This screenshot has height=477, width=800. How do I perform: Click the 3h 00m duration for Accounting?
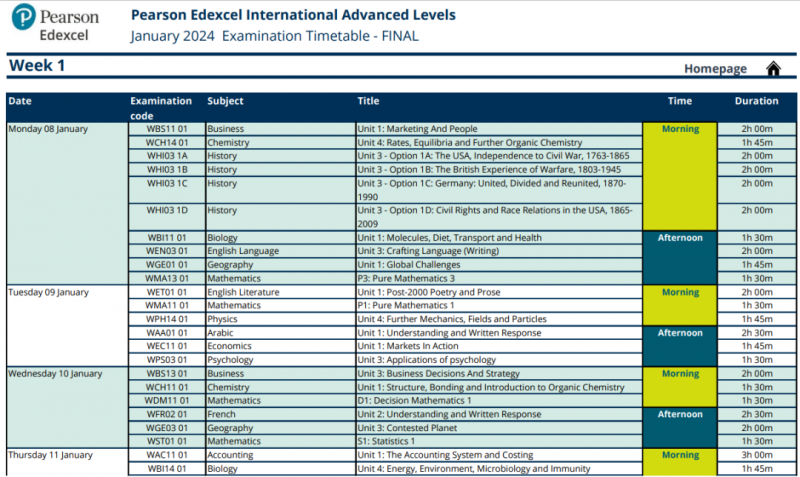(x=757, y=455)
